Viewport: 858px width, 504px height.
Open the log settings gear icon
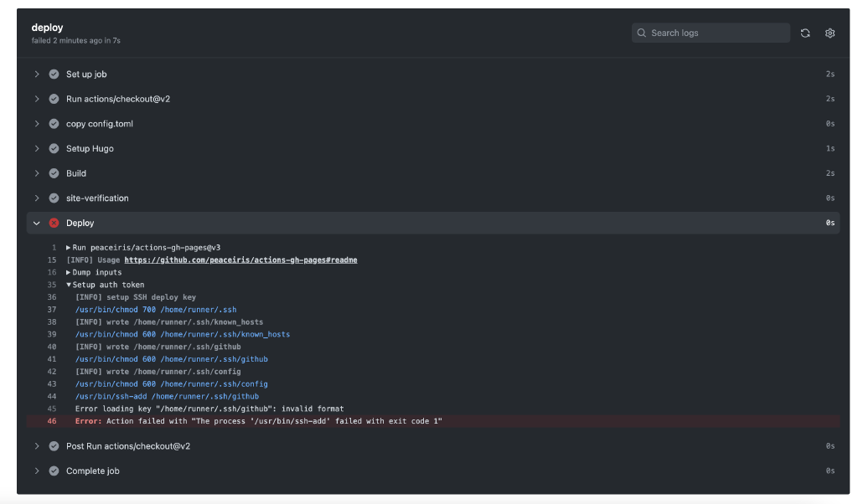pyautogui.click(x=830, y=33)
